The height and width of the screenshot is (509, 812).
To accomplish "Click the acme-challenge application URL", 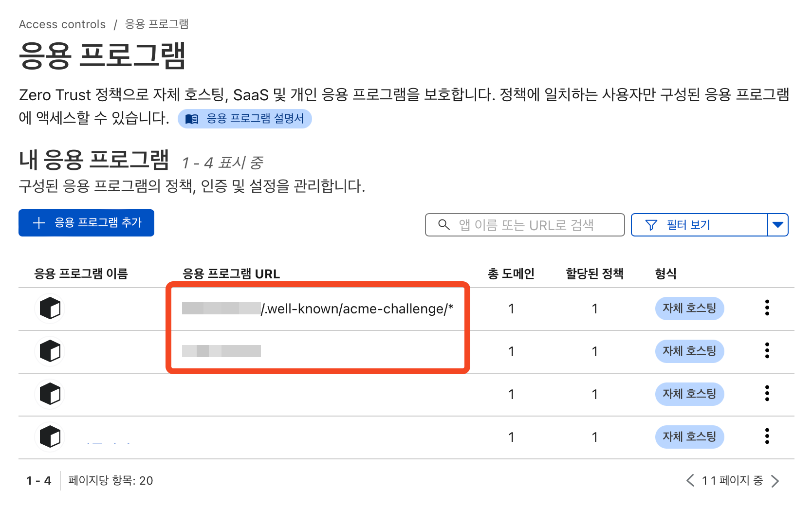I will [357, 309].
